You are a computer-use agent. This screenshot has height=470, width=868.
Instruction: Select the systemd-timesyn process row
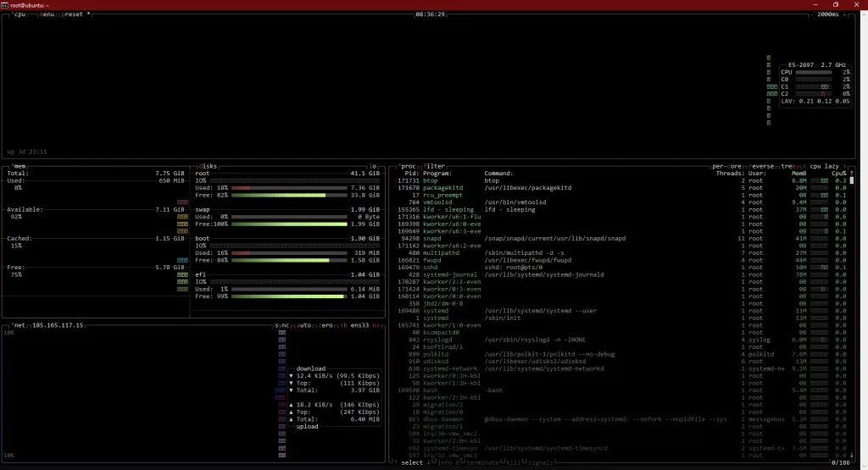point(622,448)
